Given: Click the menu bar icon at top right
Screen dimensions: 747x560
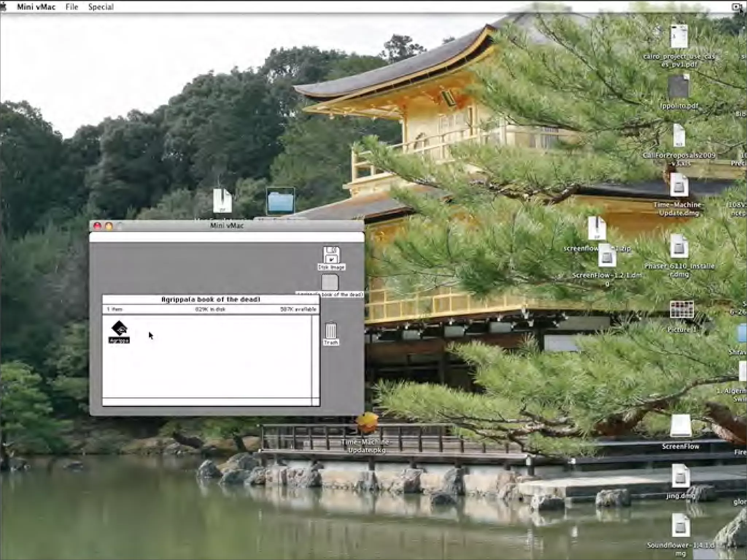Looking at the screenshot, I should [736, 7].
